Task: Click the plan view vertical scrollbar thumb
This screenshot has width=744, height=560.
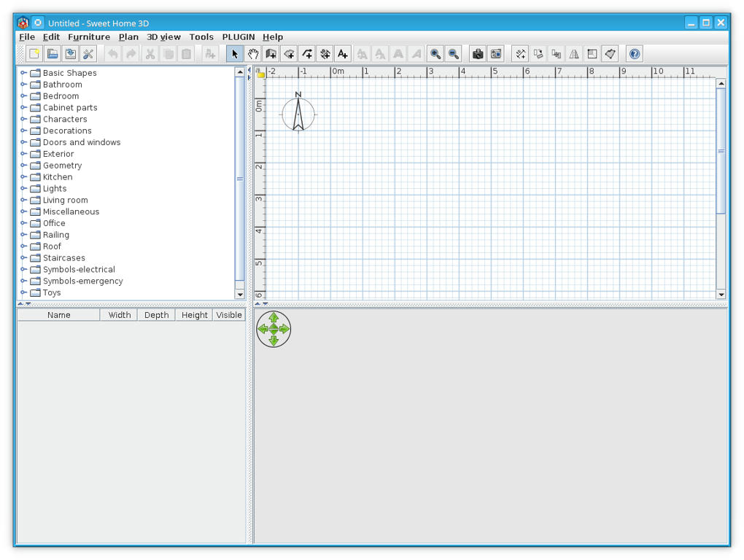Action: (721, 151)
